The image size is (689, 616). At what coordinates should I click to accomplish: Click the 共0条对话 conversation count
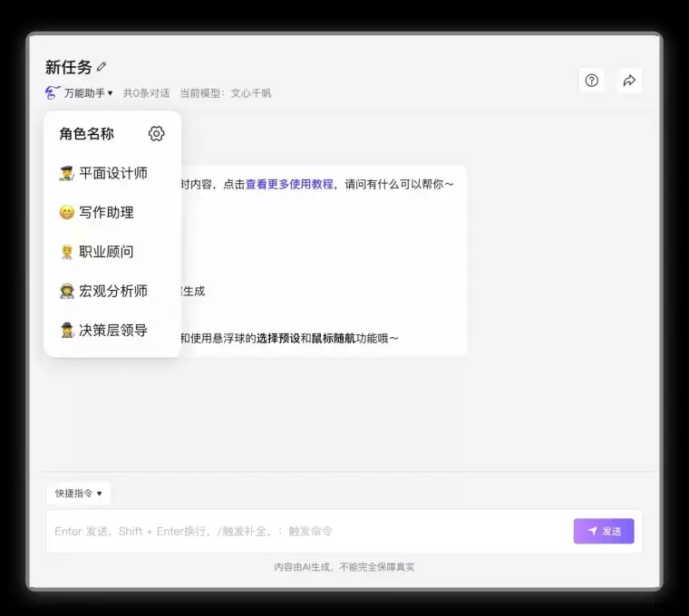click(x=146, y=92)
